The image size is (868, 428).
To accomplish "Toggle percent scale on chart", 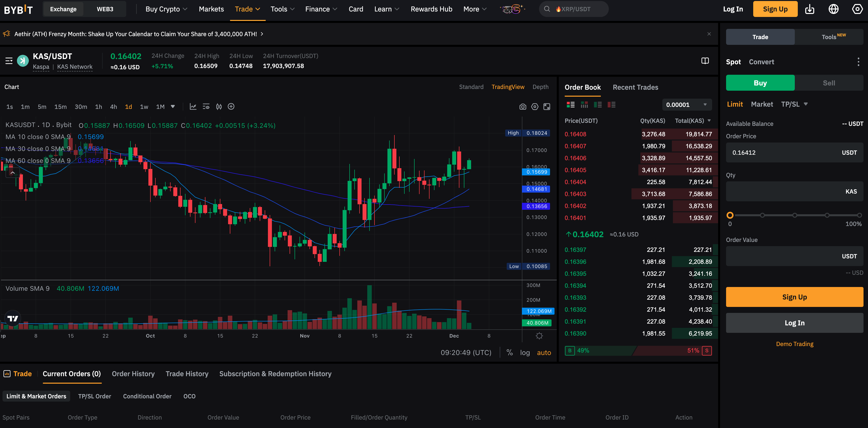I will pos(509,353).
